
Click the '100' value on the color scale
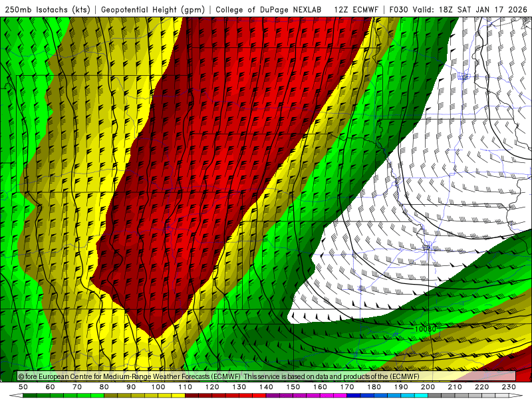158,387
